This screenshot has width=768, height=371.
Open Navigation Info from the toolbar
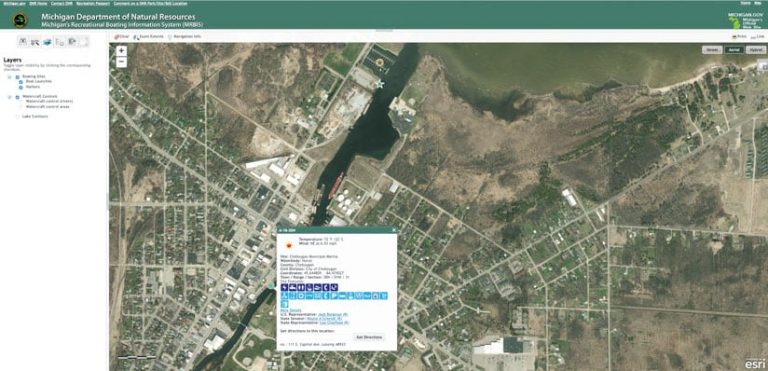pyautogui.click(x=184, y=37)
